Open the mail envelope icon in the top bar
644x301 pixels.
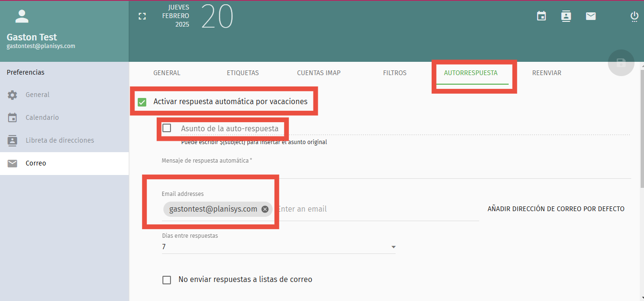[590, 16]
